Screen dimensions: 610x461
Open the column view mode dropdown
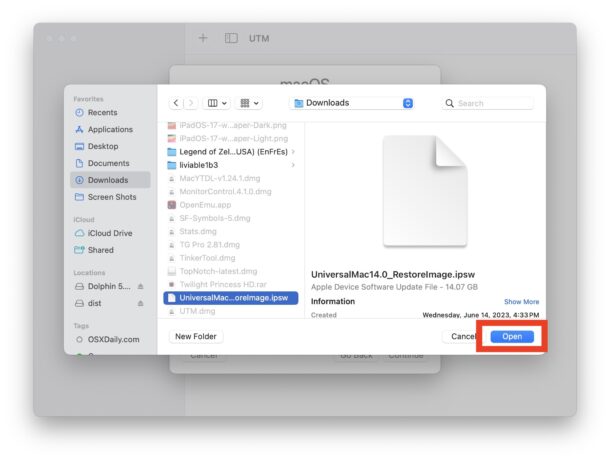(216, 103)
